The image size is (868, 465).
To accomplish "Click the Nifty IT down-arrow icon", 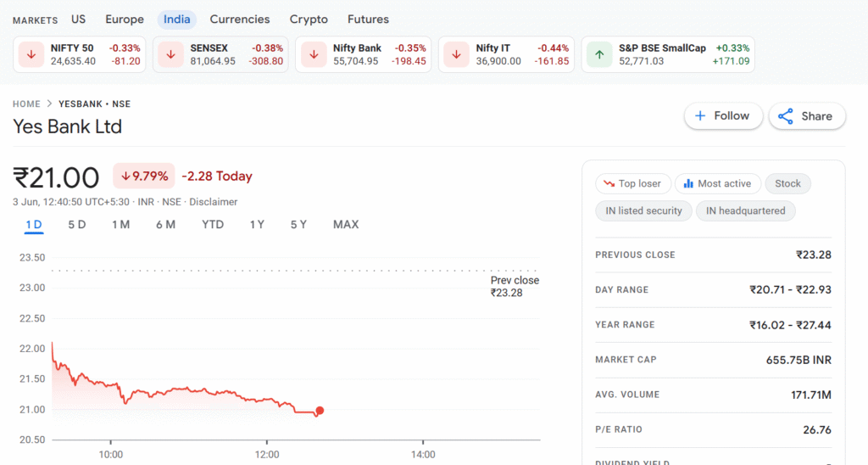I will click(x=456, y=55).
